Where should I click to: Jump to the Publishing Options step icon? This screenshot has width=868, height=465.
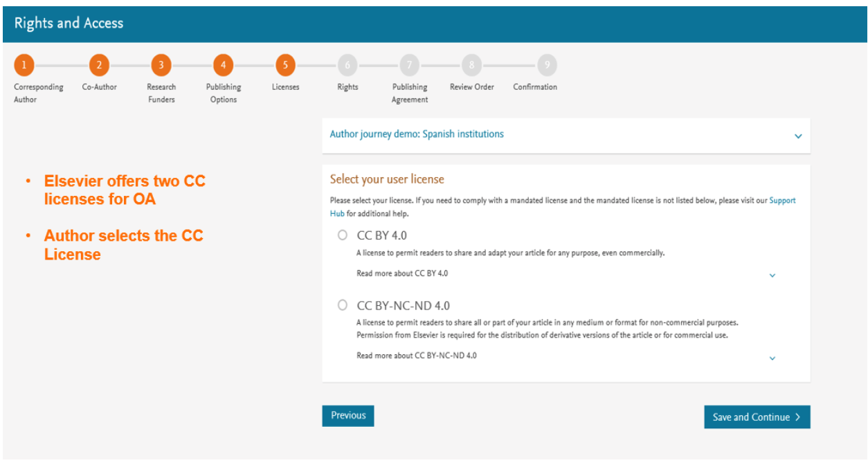click(223, 64)
